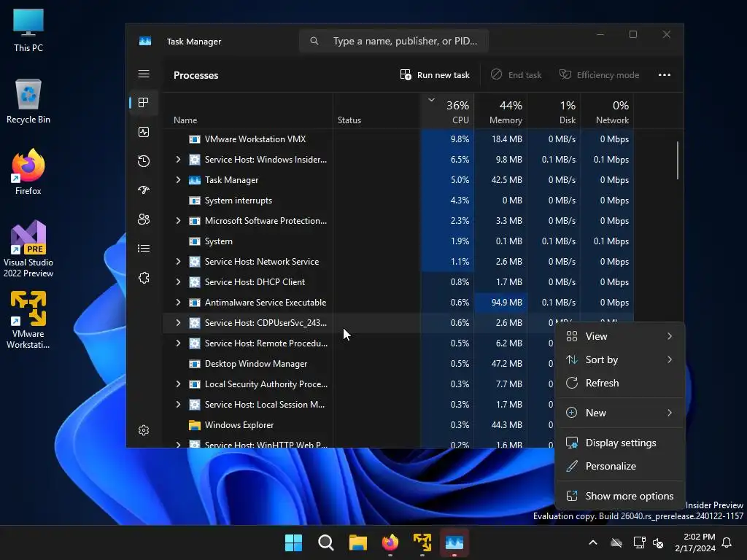Open the Performance page icon in sidebar

(x=144, y=132)
